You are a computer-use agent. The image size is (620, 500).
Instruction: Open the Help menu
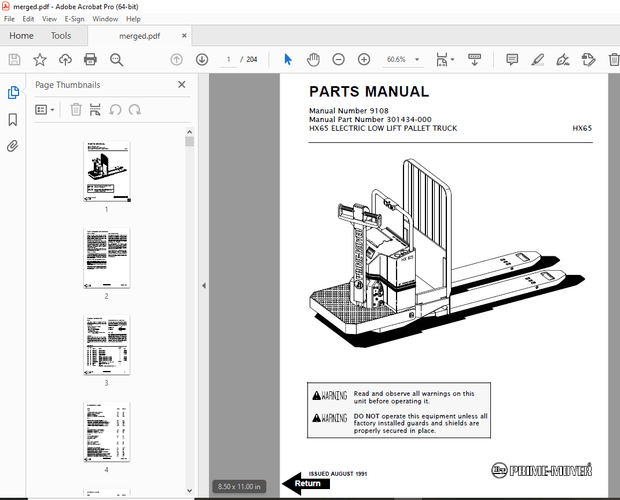coord(133,19)
